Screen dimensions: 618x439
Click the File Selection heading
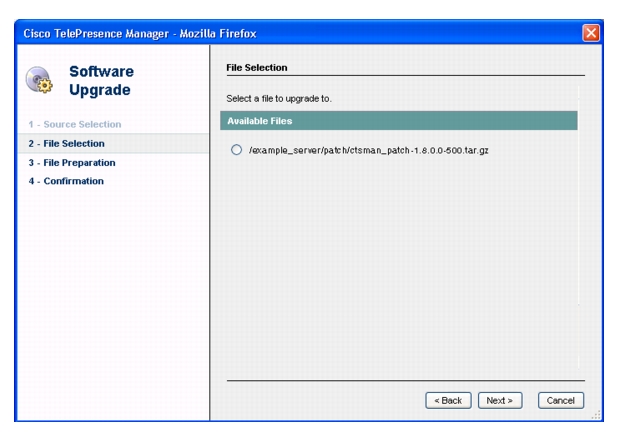257,67
